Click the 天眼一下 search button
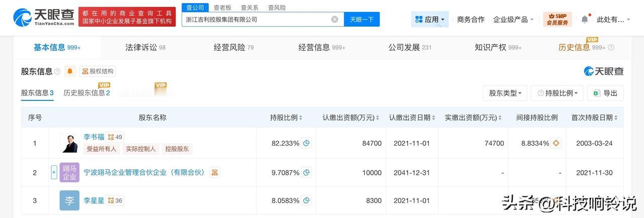644x218 pixels. [362, 20]
